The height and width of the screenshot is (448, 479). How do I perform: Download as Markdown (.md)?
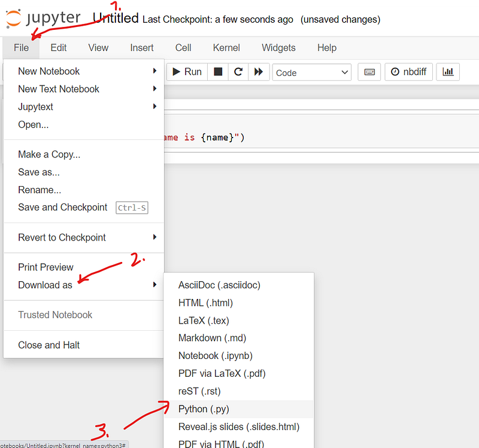tap(238, 338)
